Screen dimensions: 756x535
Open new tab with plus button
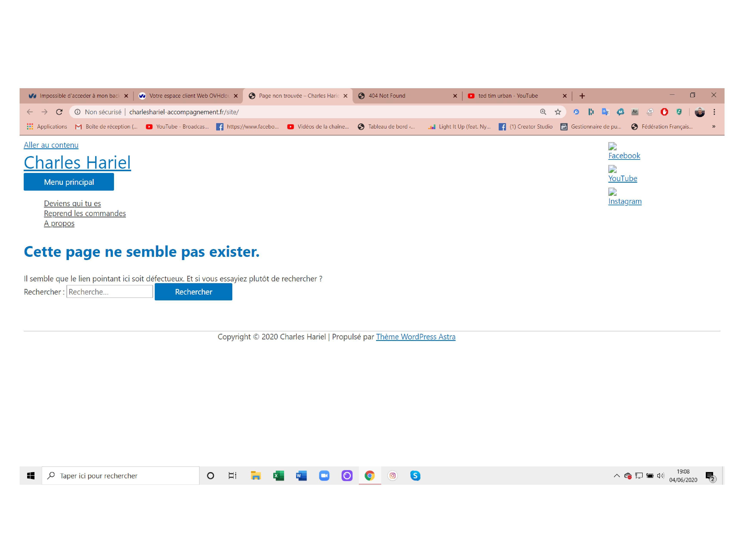[x=582, y=96]
